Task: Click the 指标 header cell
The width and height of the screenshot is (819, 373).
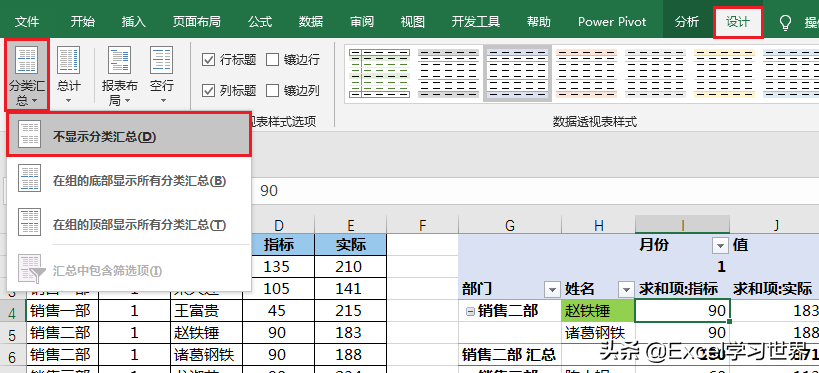Action: point(279,245)
